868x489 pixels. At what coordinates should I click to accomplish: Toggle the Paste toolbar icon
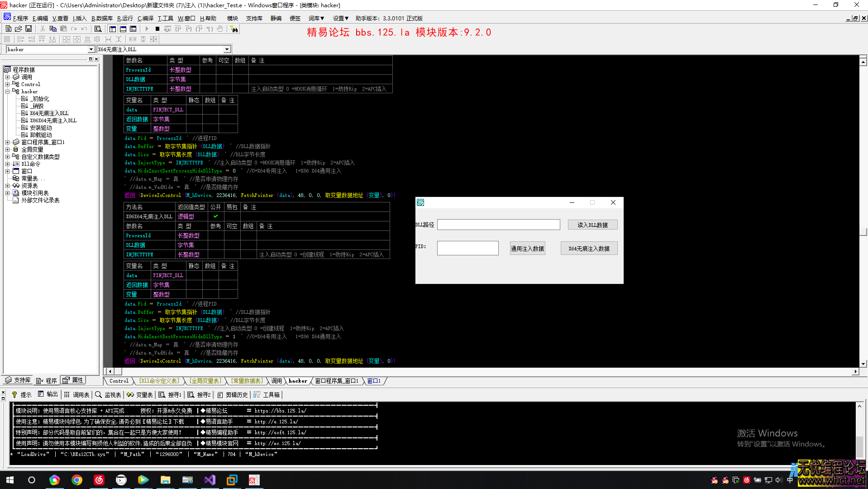pos(62,29)
